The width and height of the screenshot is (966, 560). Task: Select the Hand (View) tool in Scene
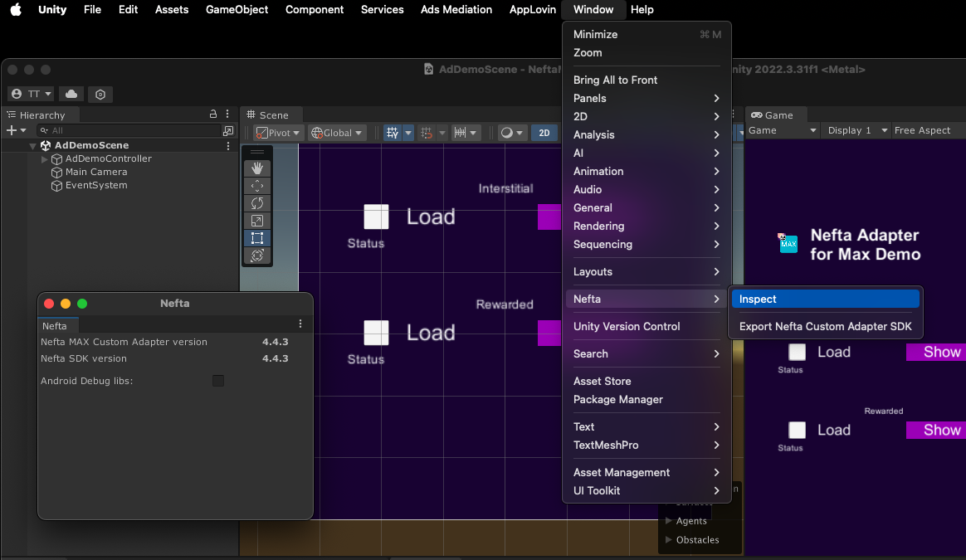click(257, 168)
